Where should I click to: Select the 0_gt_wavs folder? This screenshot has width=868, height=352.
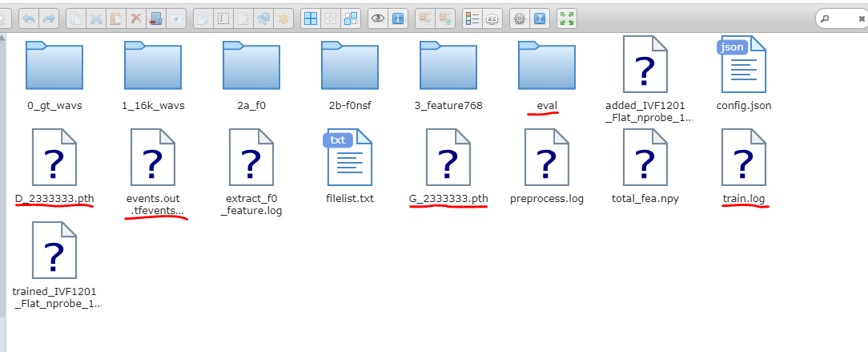(54, 74)
